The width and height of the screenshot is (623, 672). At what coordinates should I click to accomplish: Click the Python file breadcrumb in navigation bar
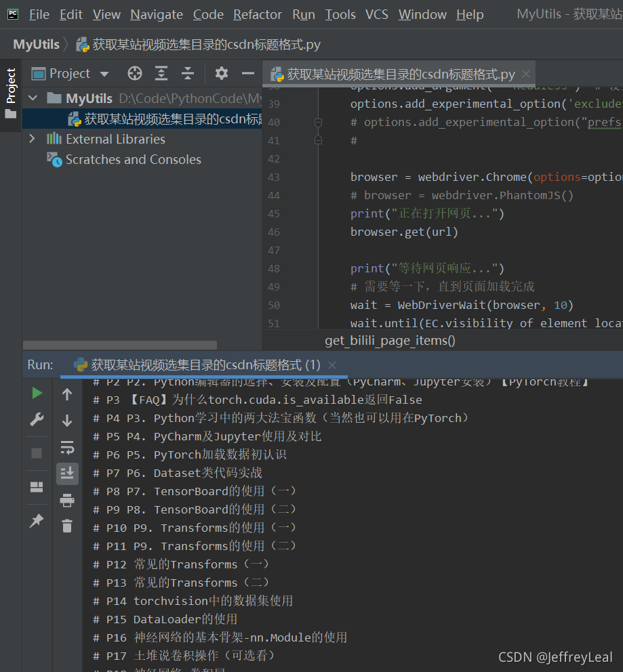[x=199, y=45]
